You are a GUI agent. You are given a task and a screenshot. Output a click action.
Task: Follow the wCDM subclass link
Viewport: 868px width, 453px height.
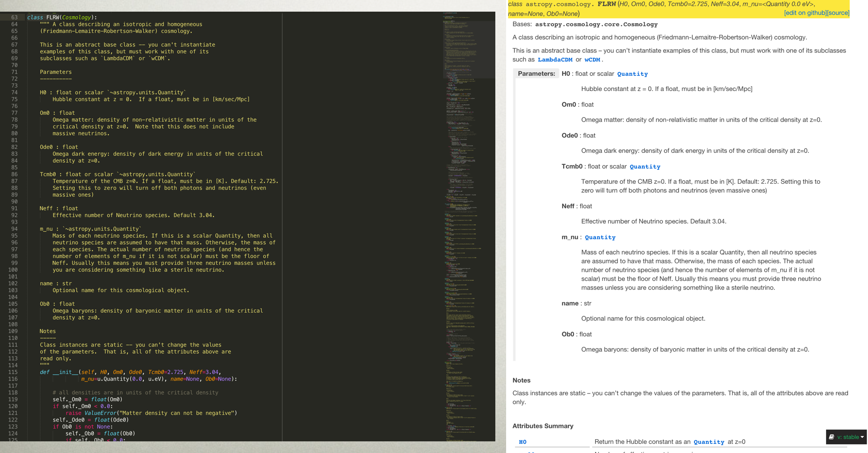592,60
